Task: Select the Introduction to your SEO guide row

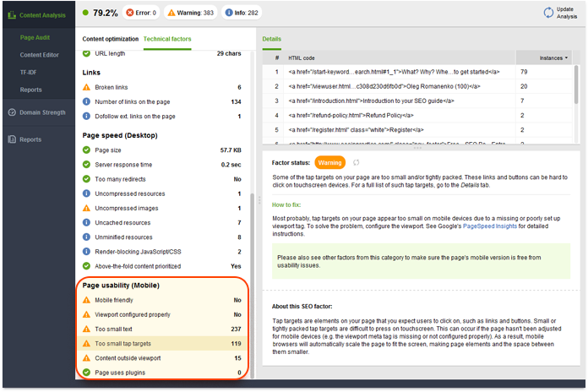Action: pos(417,101)
